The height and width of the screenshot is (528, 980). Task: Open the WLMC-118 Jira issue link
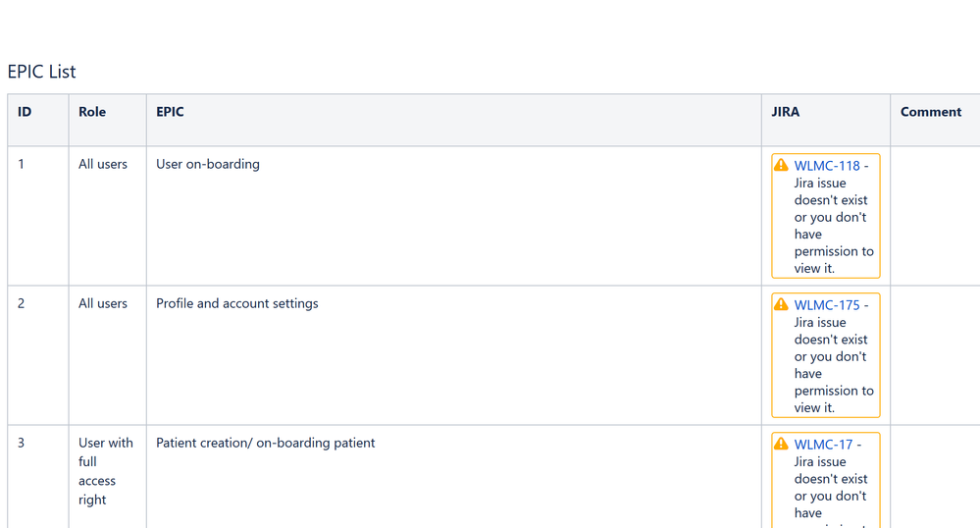coord(827,166)
